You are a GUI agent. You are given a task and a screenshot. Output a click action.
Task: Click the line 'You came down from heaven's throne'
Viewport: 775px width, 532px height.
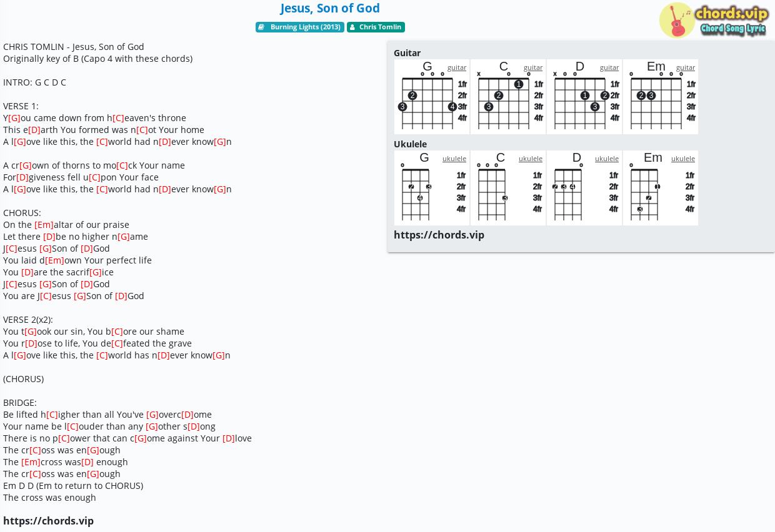point(94,118)
